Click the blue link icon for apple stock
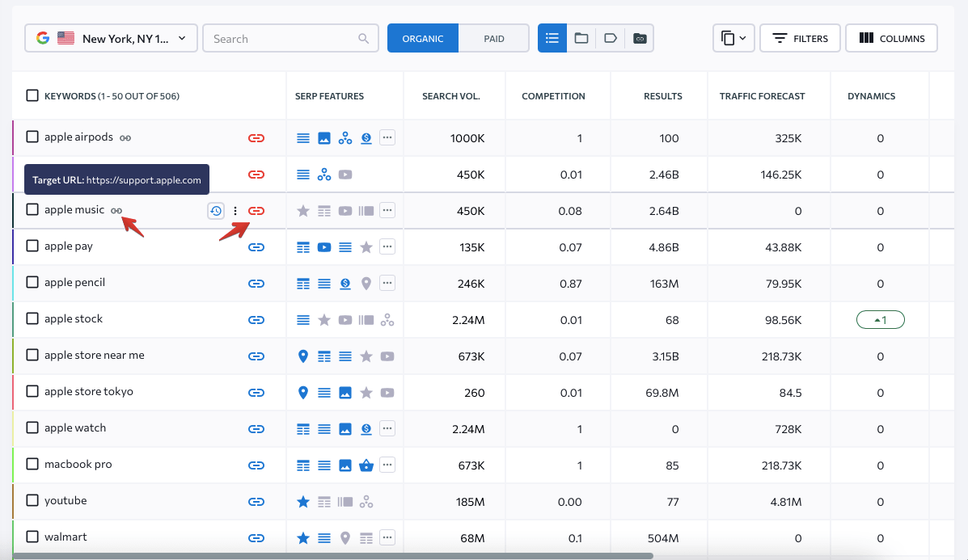Viewport: 968px width, 560px height. pyautogui.click(x=256, y=320)
